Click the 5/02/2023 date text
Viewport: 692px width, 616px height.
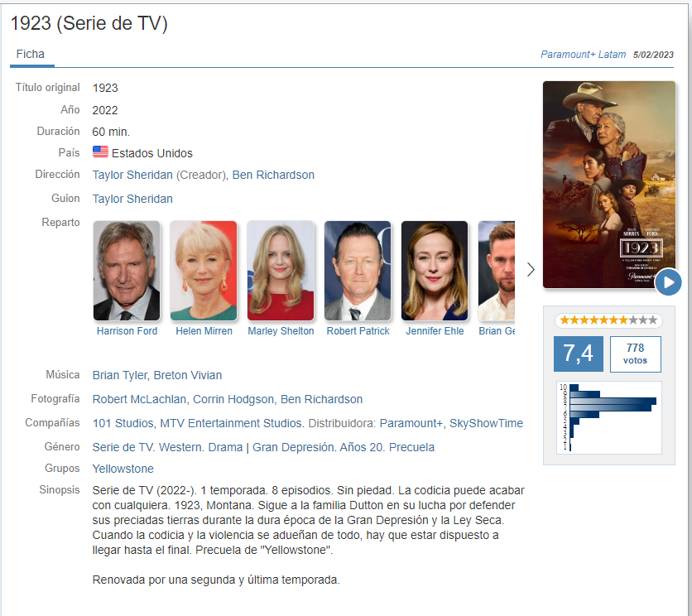point(653,55)
